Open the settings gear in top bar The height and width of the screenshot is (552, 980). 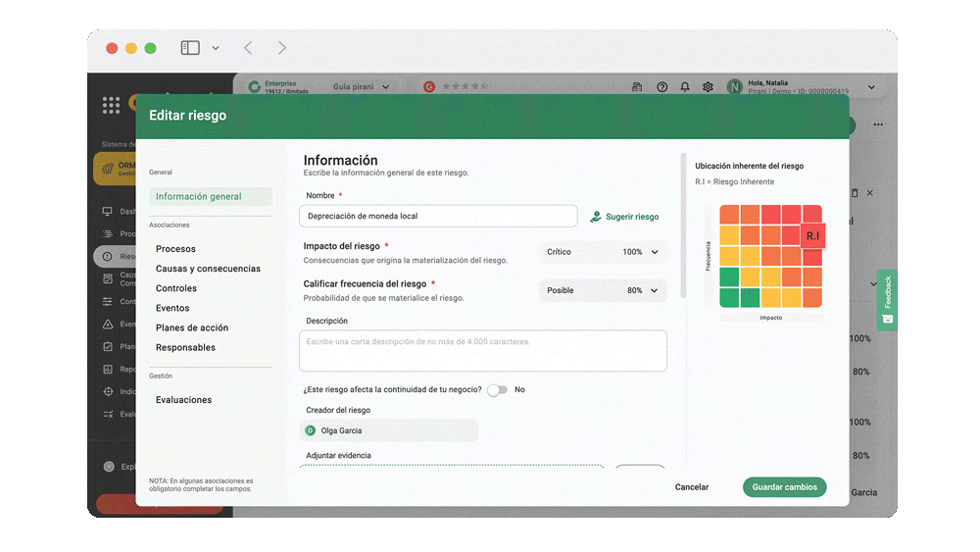pyautogui.click(x=708, y=87)
